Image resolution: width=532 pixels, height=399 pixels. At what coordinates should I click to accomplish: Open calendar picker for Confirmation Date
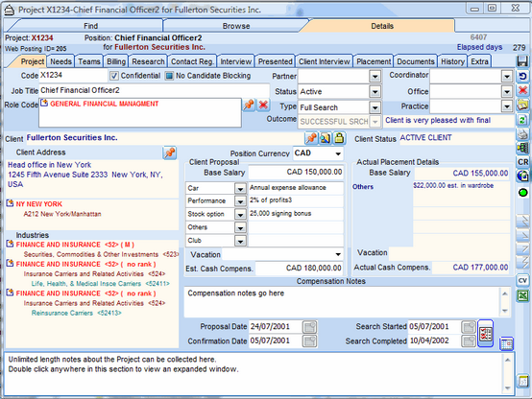tap(310, 341)
